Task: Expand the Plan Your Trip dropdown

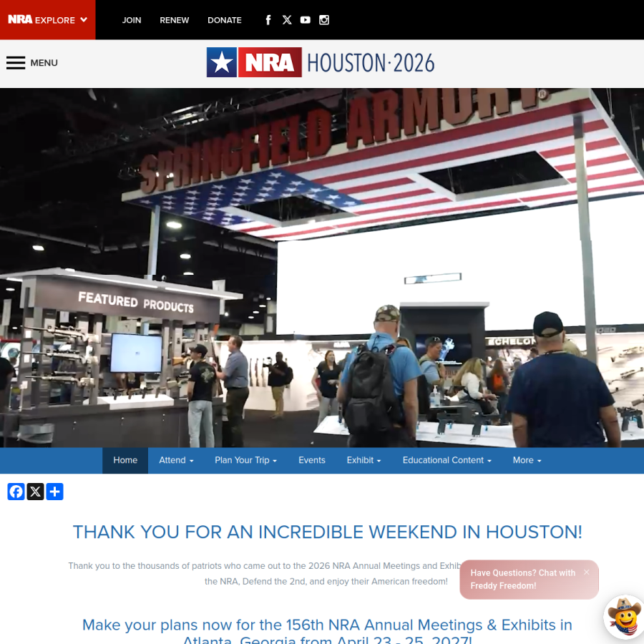Action: [245, 460]
